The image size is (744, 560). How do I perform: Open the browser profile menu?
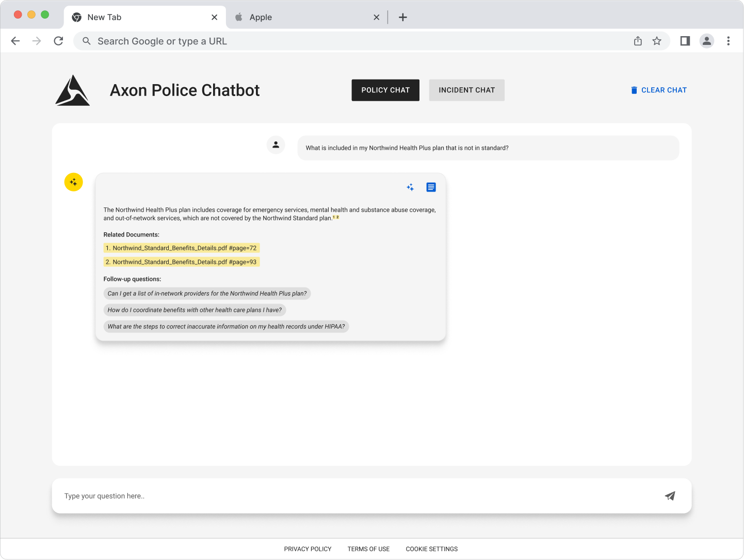[706, 41]
